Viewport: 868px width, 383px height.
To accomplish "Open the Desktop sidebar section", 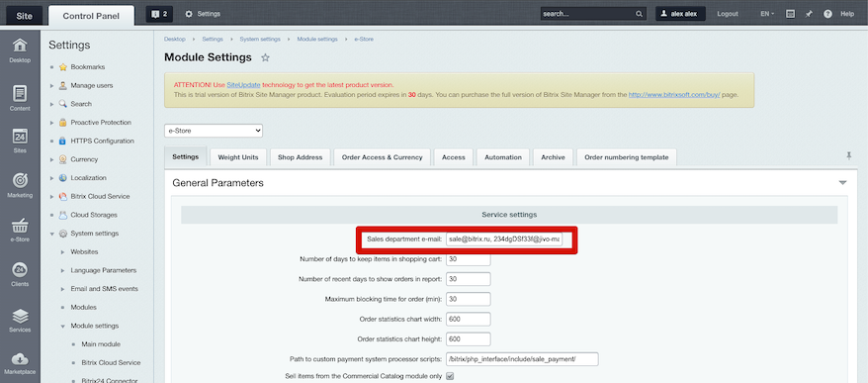I will [20, 49].
